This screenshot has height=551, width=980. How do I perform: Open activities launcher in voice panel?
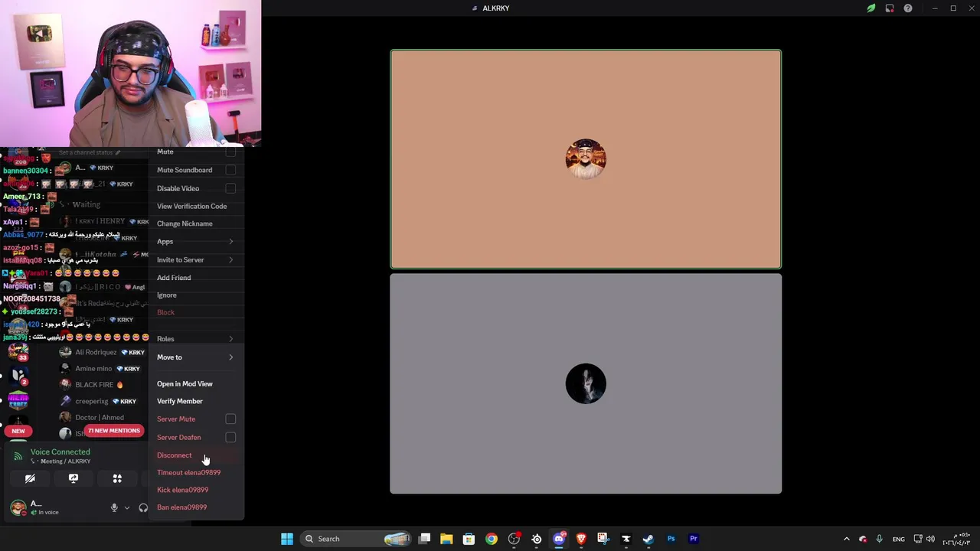117,478
